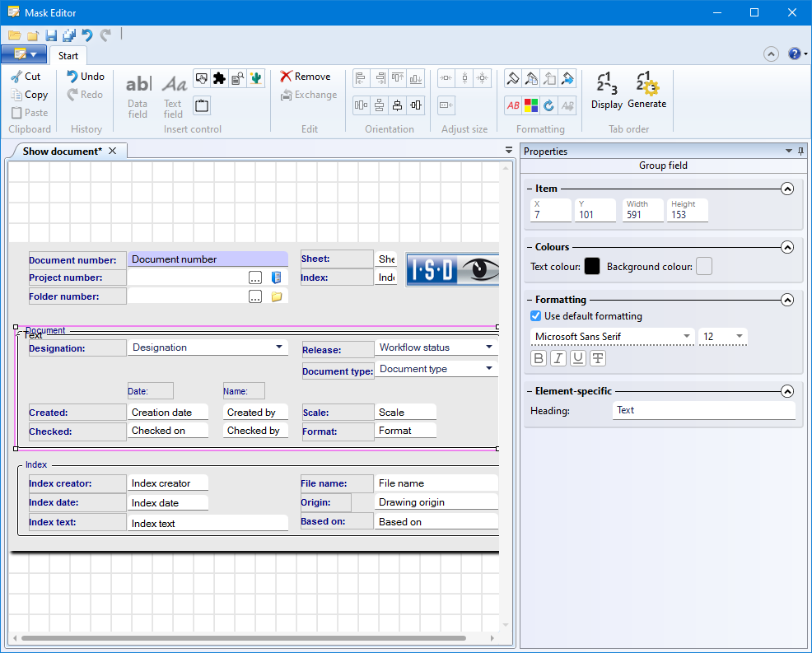Click the black Text colour swatch
Viewport: 812px width, 653px height.
[591, 266]
